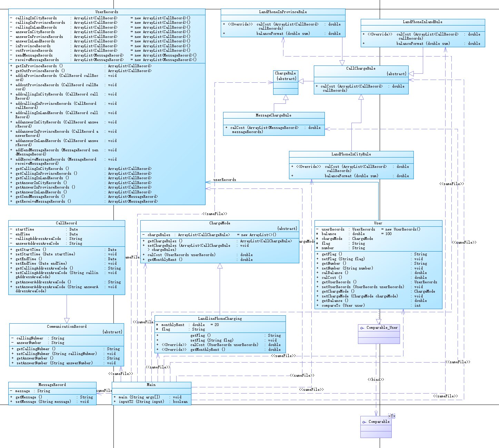Click setMessage (String message) method row
This screenshot has width=499, height=448.
pos(49,402)
